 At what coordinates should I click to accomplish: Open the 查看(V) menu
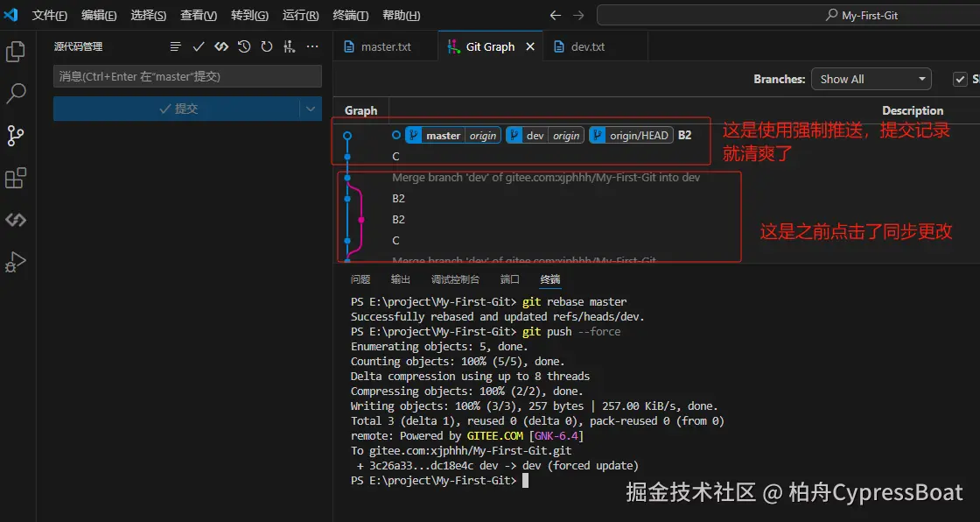199,15
